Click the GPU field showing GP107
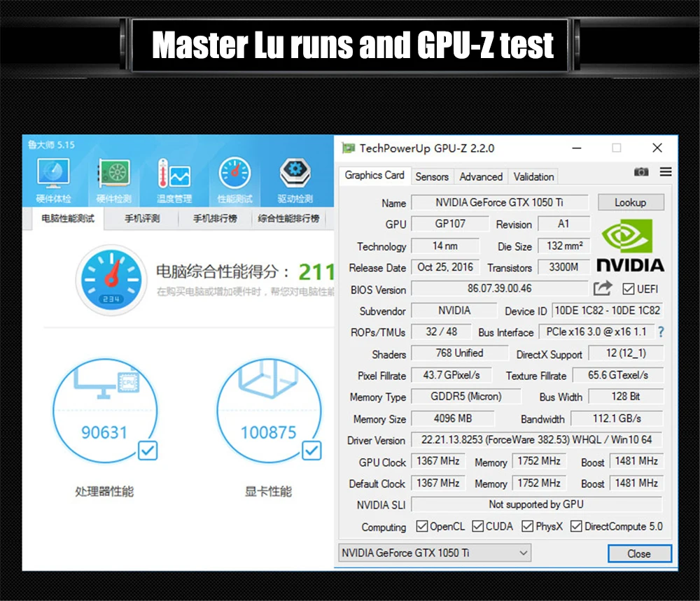This screenshot has width=700, height=601. pyautogui.click(x=449, y=223)
